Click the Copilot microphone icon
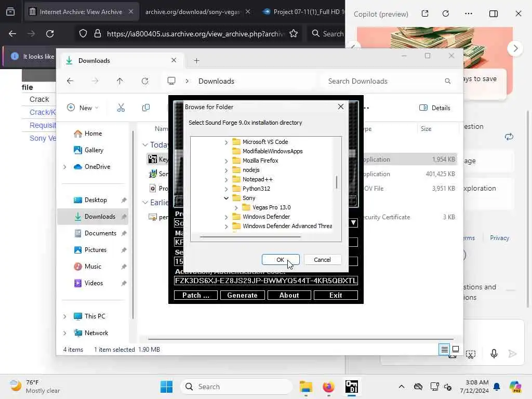Screen dimensions: 532x399 coord(494,353)
